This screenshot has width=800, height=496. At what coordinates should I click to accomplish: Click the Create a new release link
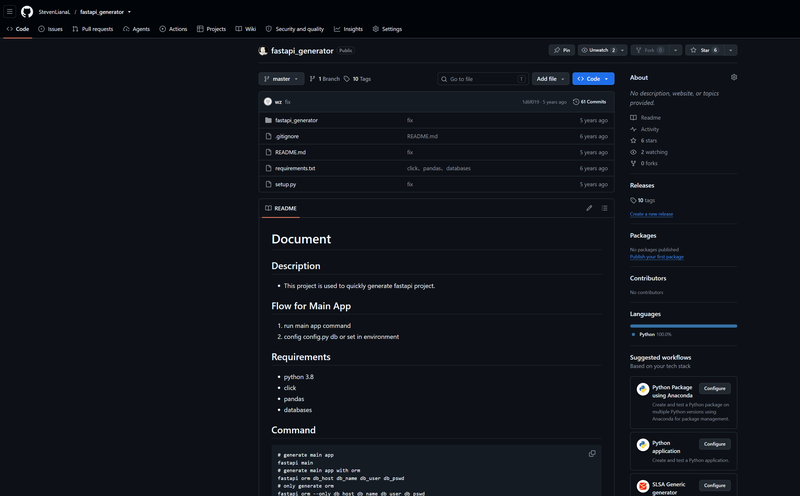[651, 214]
